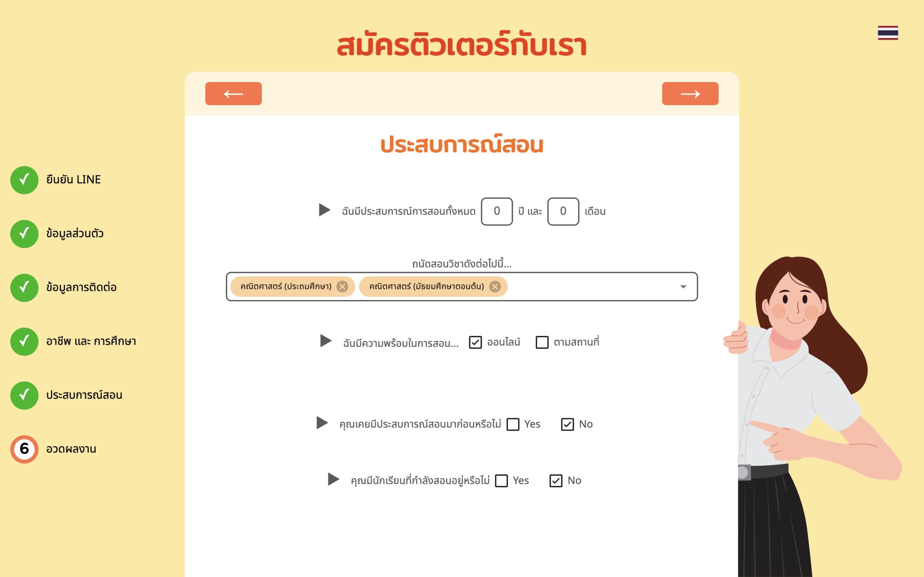Click the next arrow button
Image resolution: width=924 pixels, height=577 pixels.
(x=690, y=93)
